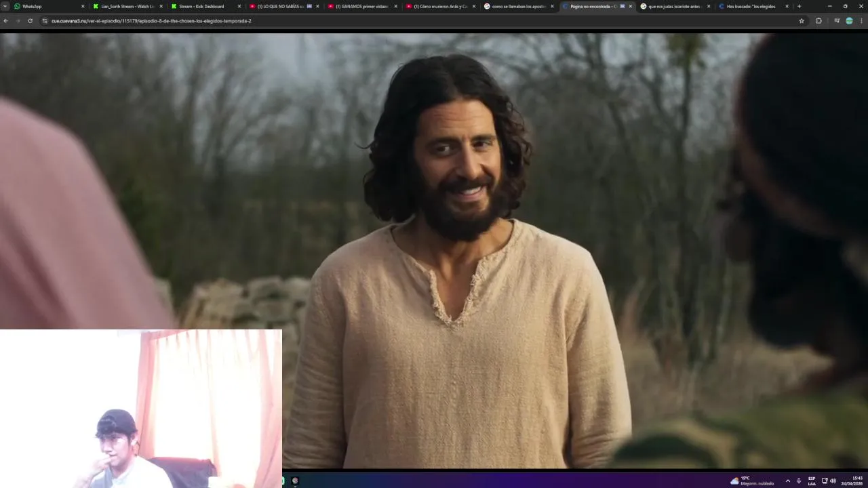Open the Chrome three-dot menu

tap(861, 20)
